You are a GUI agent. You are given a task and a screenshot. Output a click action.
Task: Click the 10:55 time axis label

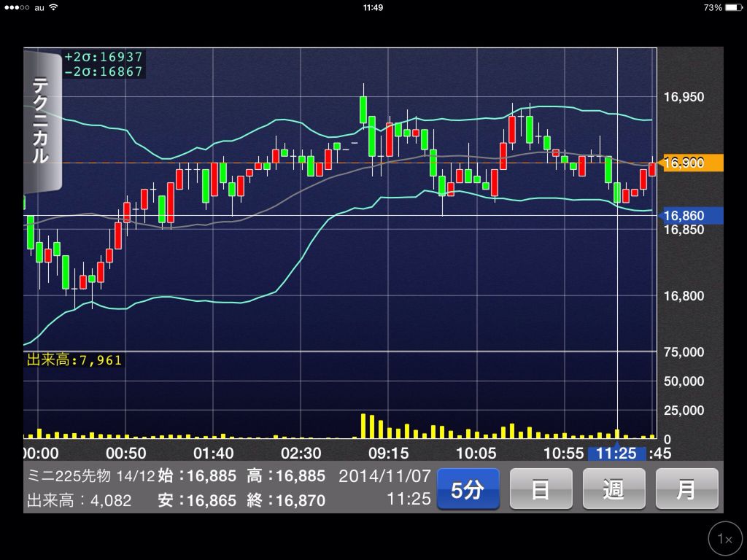click(x=564, y=453)
